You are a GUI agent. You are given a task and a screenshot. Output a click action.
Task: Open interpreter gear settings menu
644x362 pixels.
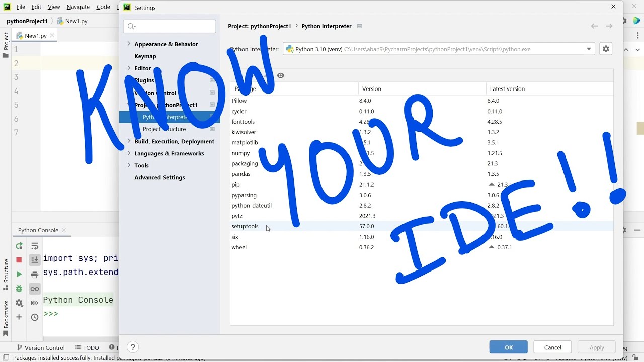pyautogui.click(x=606, y=49)
